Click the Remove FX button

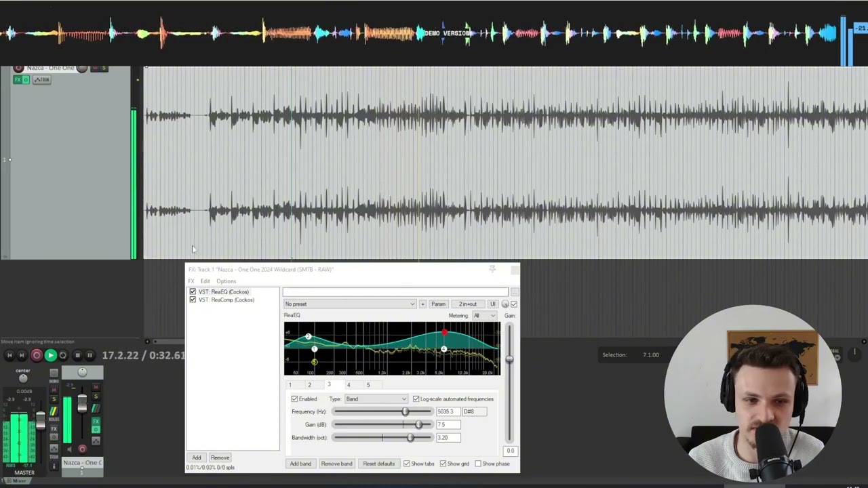[x=220, y=457]
